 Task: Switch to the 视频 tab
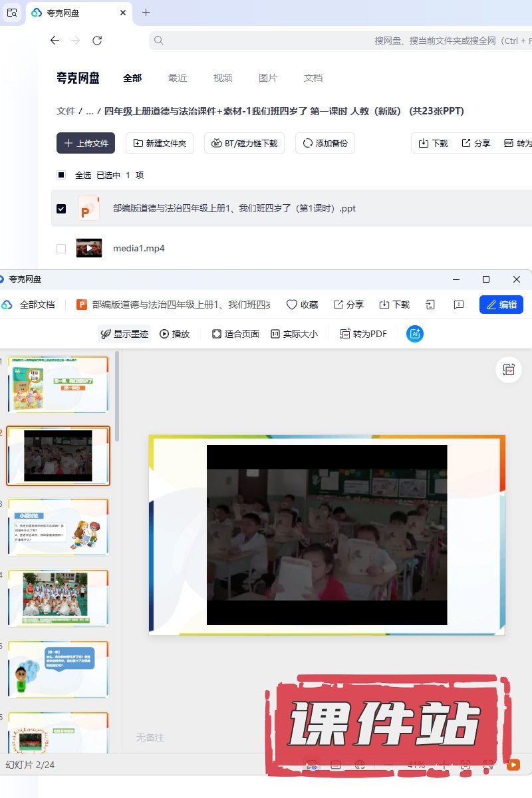[223, 78]
